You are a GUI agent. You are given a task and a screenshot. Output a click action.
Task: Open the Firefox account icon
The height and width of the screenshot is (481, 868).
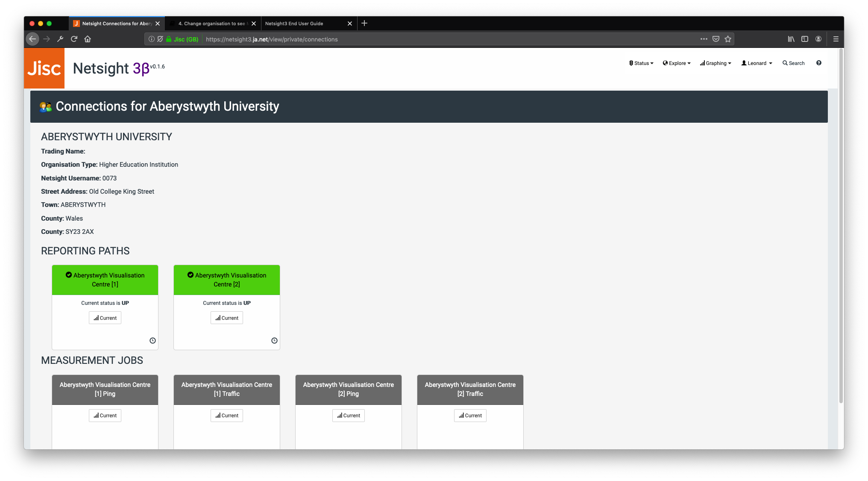point(818,39)
